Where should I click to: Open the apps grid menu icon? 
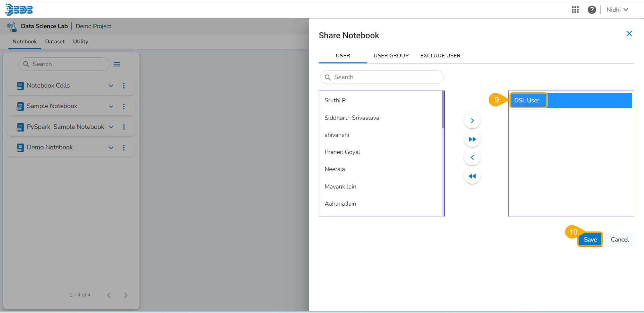[575, 10]
